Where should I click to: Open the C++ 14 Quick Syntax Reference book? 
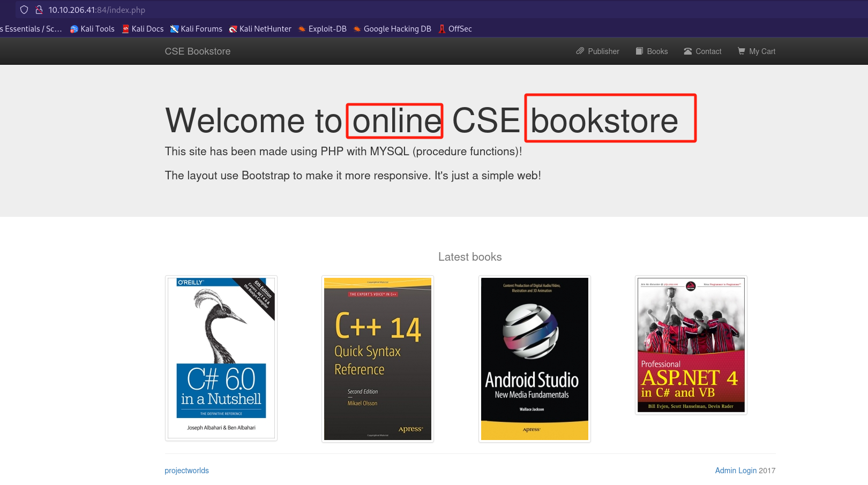[x=378, y=359]
